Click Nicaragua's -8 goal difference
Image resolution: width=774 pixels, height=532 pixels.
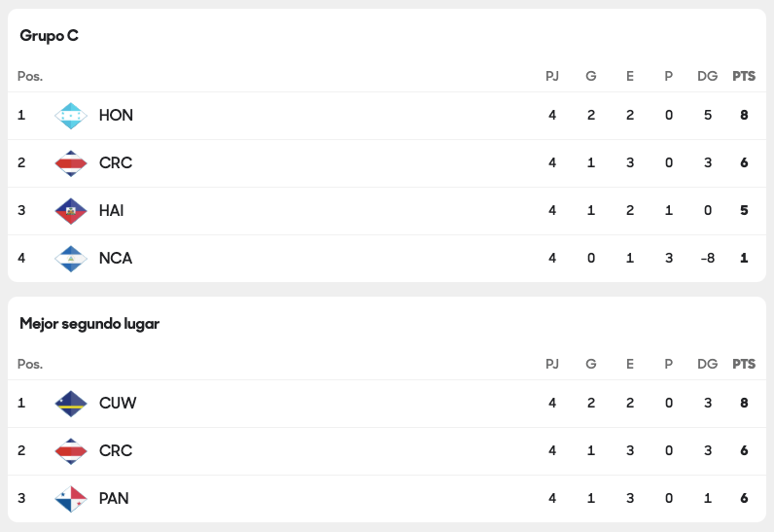707,258
